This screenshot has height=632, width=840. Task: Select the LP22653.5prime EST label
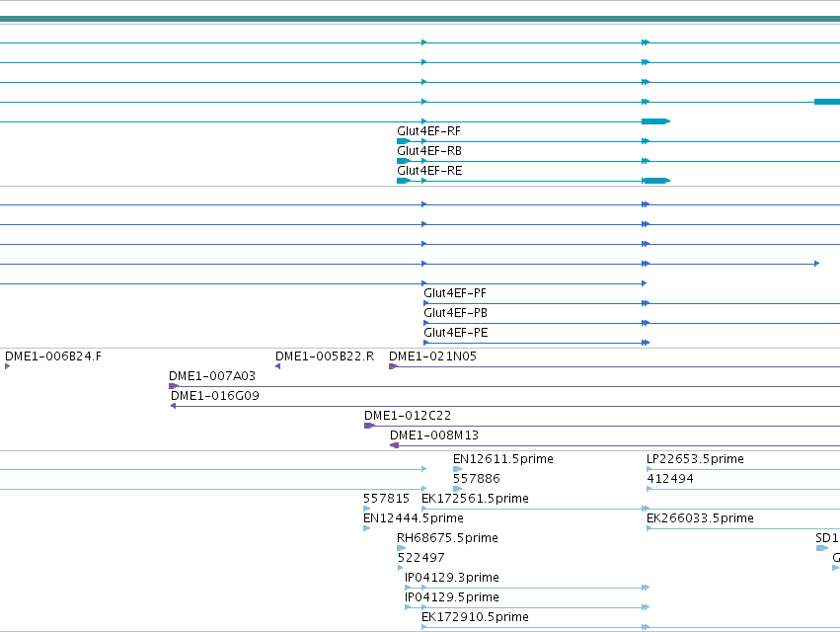tap(695, 459)
